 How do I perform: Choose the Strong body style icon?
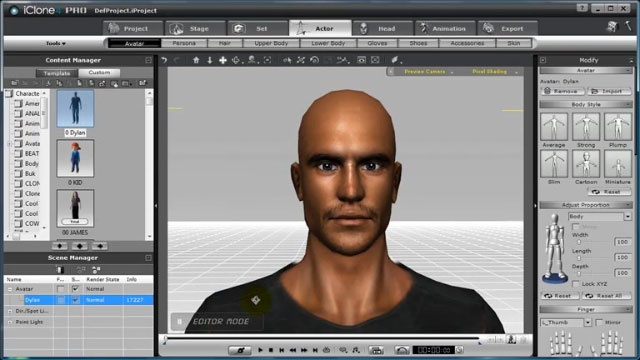[586, 127]
